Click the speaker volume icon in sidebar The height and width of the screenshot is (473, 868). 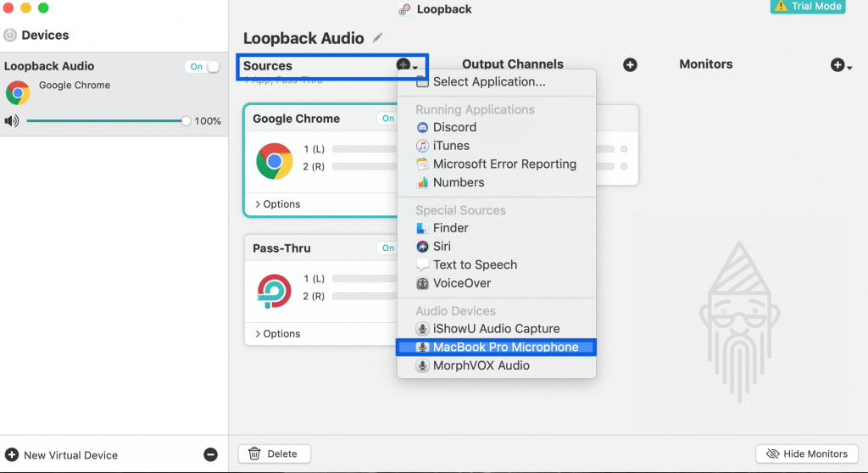click(11, 120)
